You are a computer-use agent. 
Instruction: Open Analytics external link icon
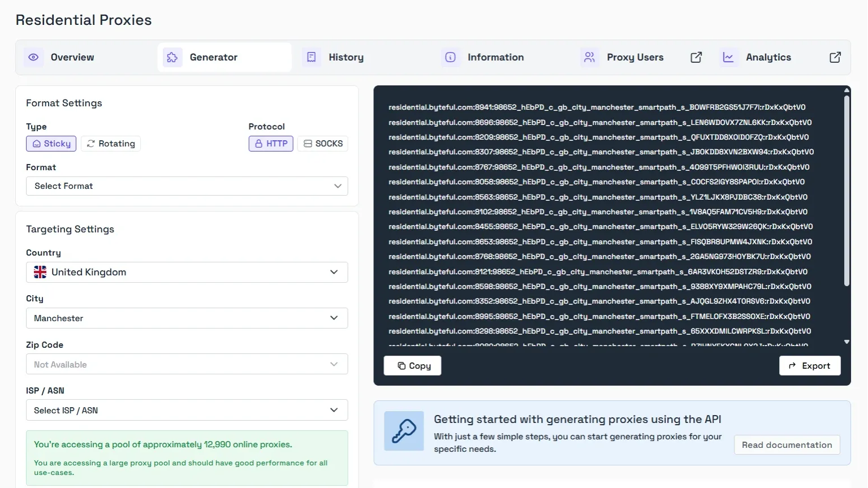click(x=835, y=57)
